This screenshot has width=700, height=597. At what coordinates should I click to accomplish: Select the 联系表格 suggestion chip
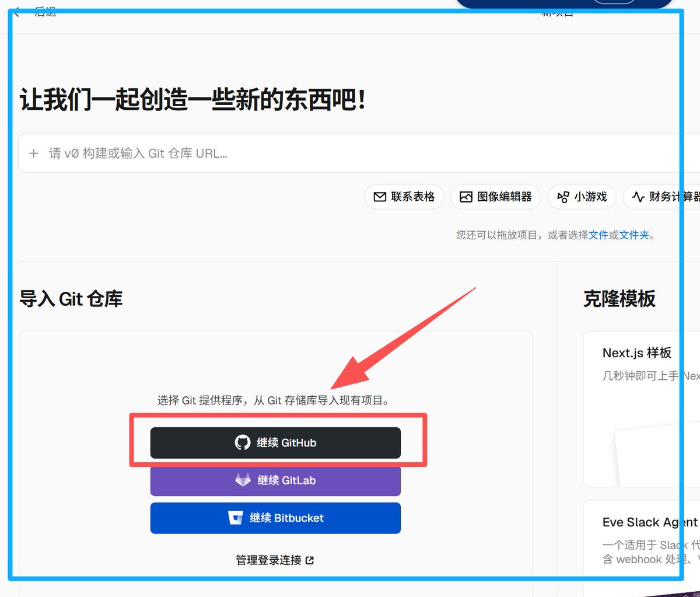click(404, 197)
